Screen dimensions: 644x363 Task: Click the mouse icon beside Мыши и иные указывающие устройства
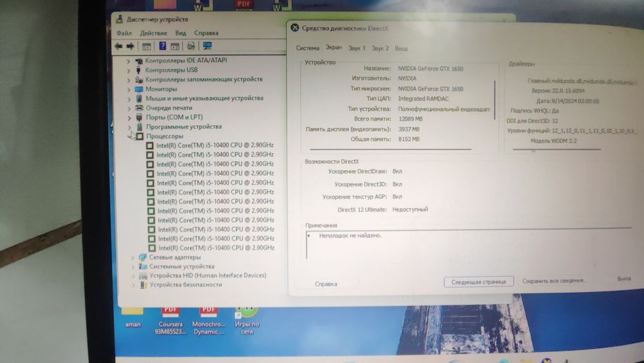pyautogui.click(x=139, y=98)
